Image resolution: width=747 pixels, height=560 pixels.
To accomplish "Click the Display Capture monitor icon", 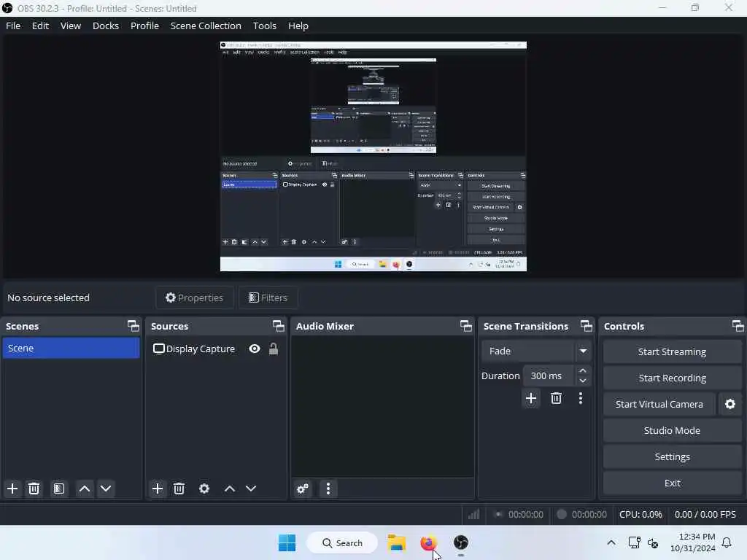I will (x=158, y=349).
